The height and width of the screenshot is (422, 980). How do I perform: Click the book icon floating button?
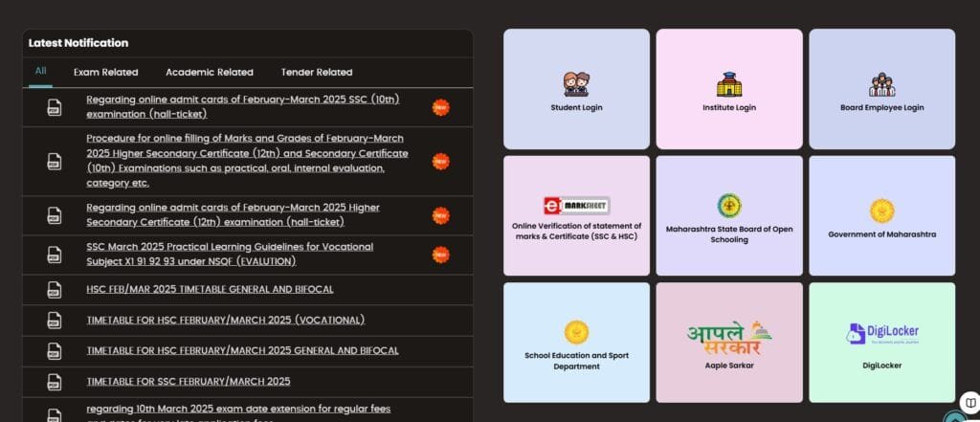pyautogui.click(x=969, y=401)
